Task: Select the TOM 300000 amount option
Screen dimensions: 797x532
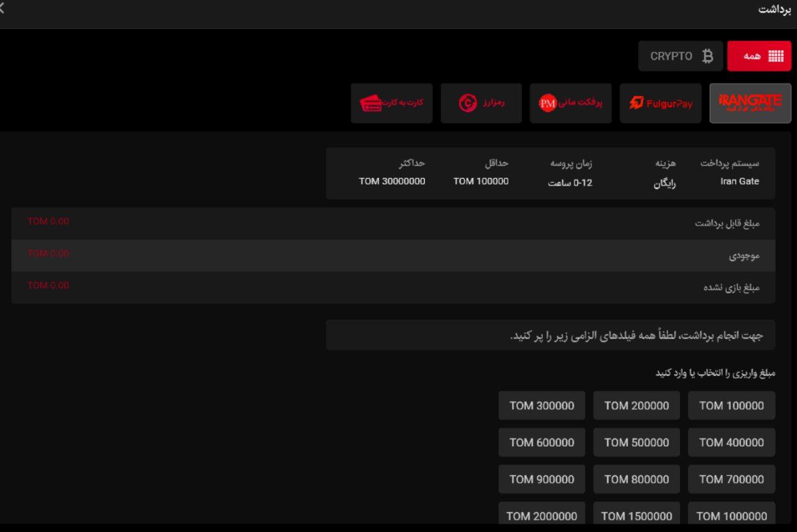Action: pyautogui.click(x=542, y=405)
